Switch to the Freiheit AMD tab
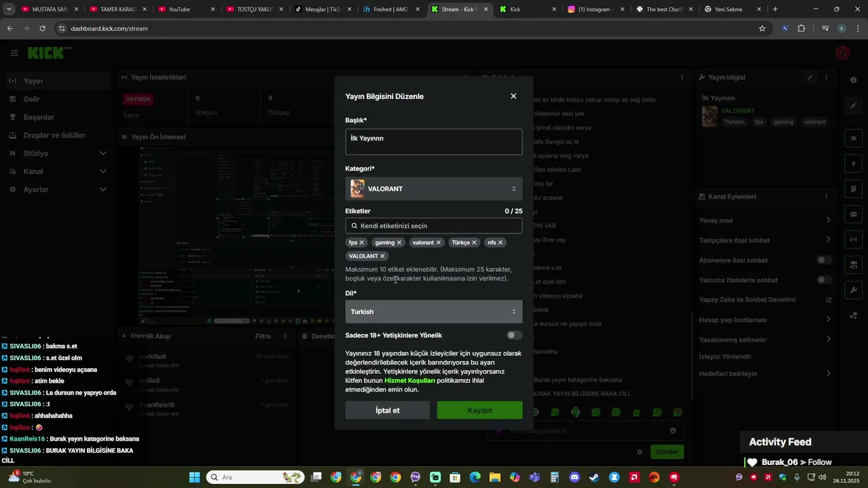This screenshot has height=488, width=868. pyautogui.click(x=391, y=9)
